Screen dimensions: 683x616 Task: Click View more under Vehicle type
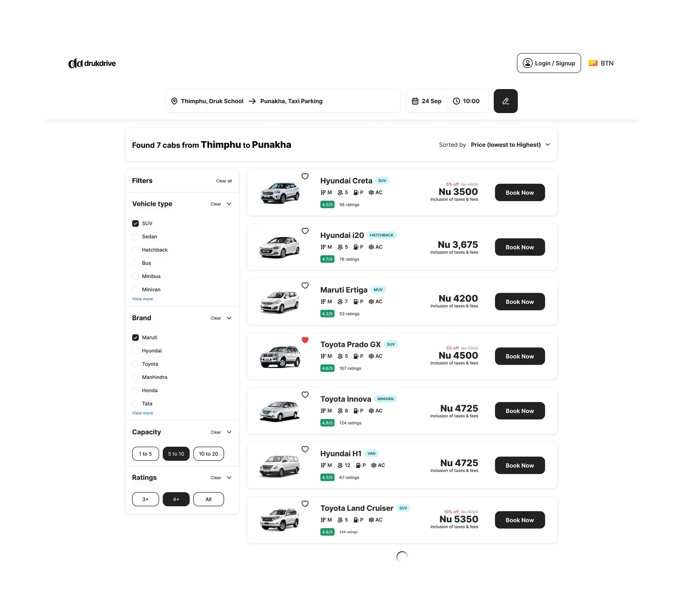coord(142,299)
